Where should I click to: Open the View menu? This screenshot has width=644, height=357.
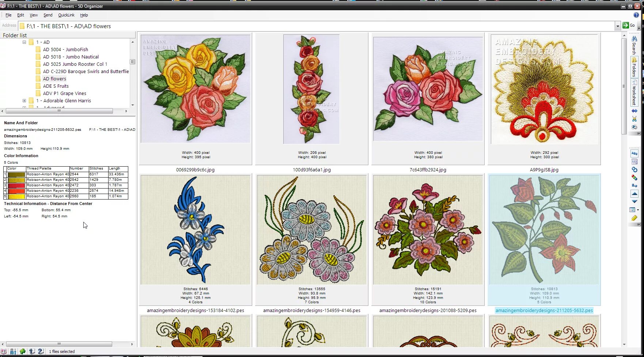click(34, 15)
